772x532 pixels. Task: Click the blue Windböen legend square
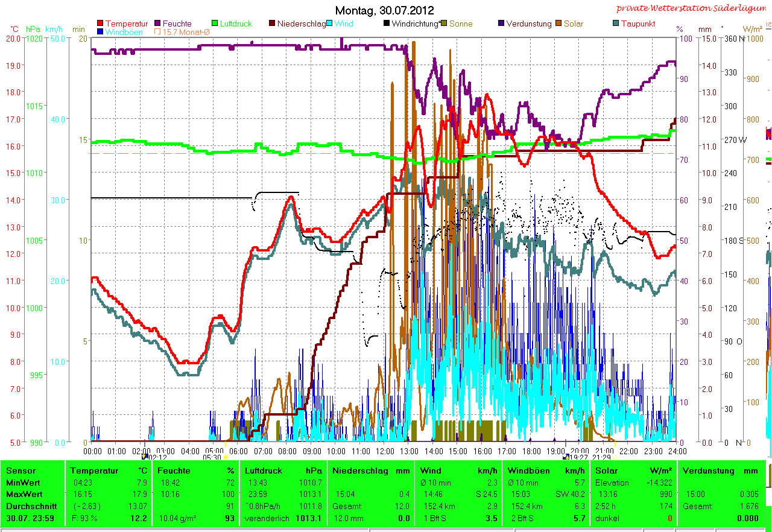tap(100, 32)
